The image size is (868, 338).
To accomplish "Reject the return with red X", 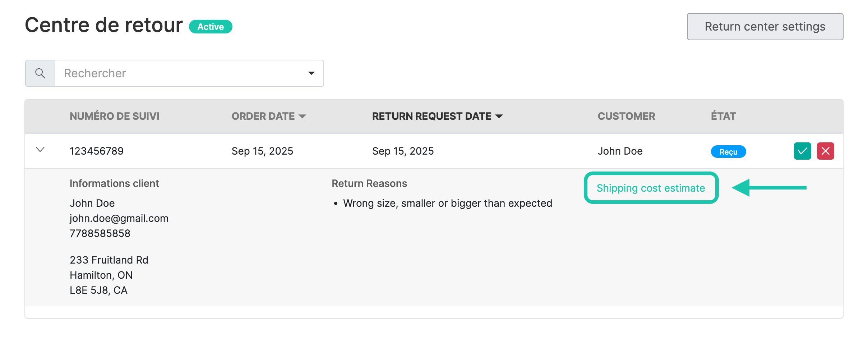I will coord(825,151).
